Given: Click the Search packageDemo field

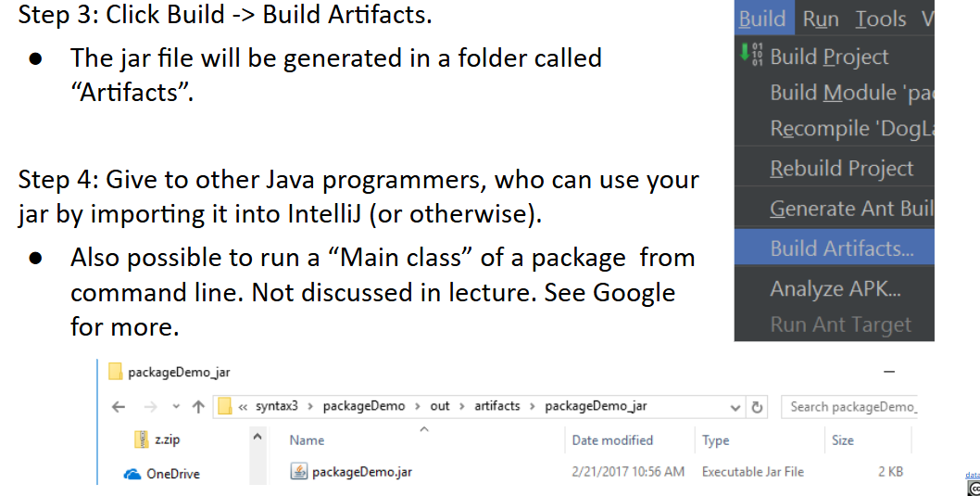Looking at the screenshot, I should (x=848, y=407).
